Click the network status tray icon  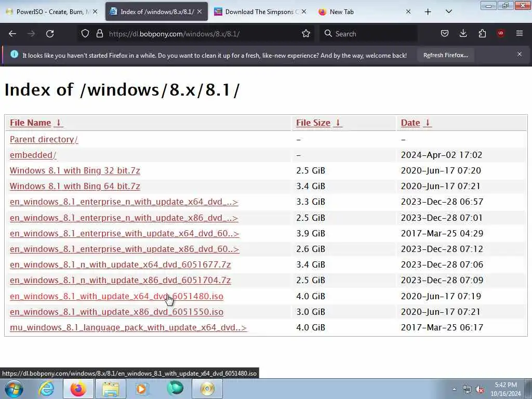[467, 390]
